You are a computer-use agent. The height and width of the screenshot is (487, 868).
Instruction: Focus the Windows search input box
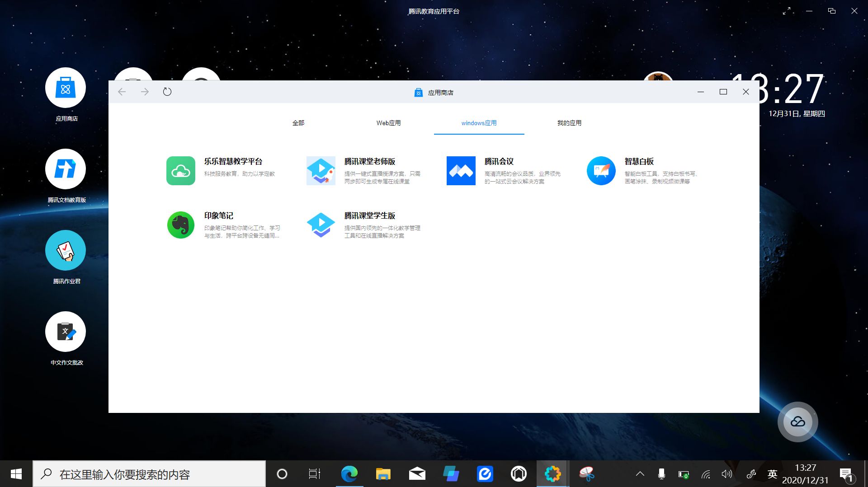(149, 474)
